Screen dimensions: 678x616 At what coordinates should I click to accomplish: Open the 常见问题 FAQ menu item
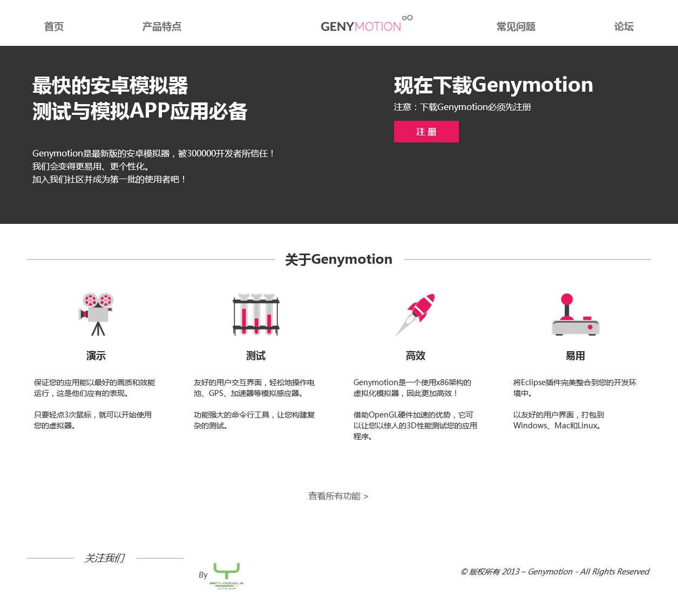pyautogui.click(x=516, y=26)
